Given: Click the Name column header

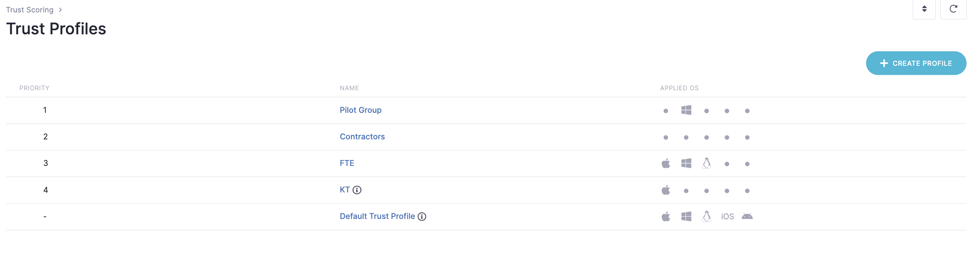Looking at the screenshot, I should 349,88.
